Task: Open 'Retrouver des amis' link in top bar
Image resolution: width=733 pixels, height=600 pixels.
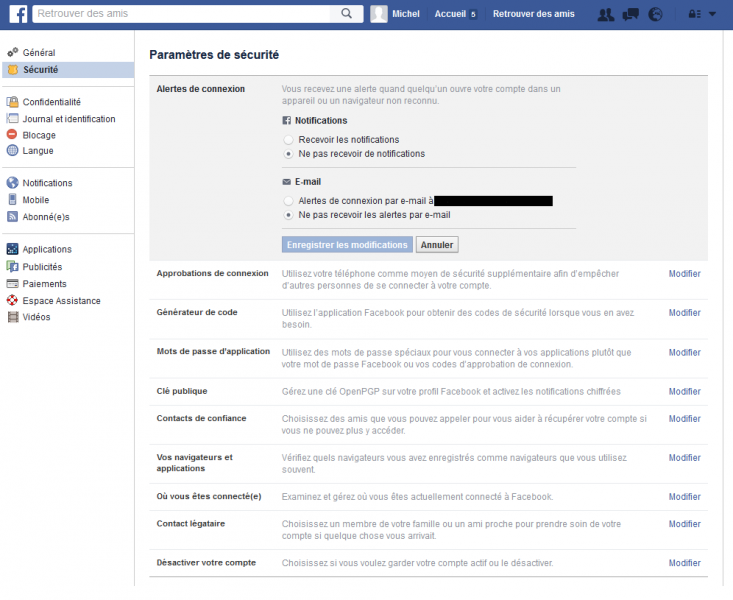Action: coord(533,14)
